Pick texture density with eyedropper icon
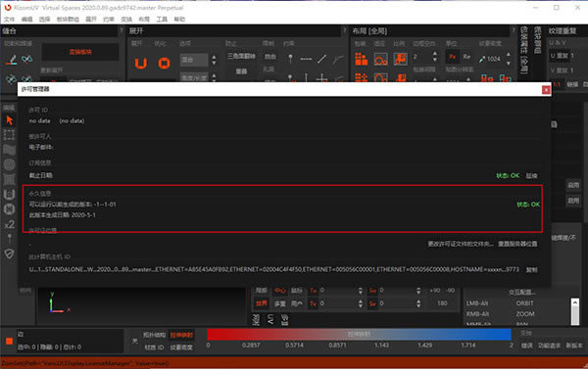 click(482, 59)
